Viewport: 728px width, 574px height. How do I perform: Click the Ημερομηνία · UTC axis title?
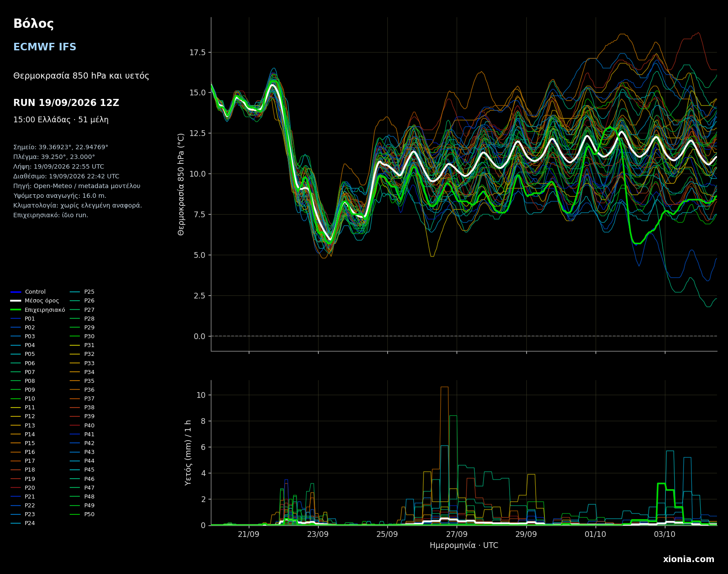464,546
